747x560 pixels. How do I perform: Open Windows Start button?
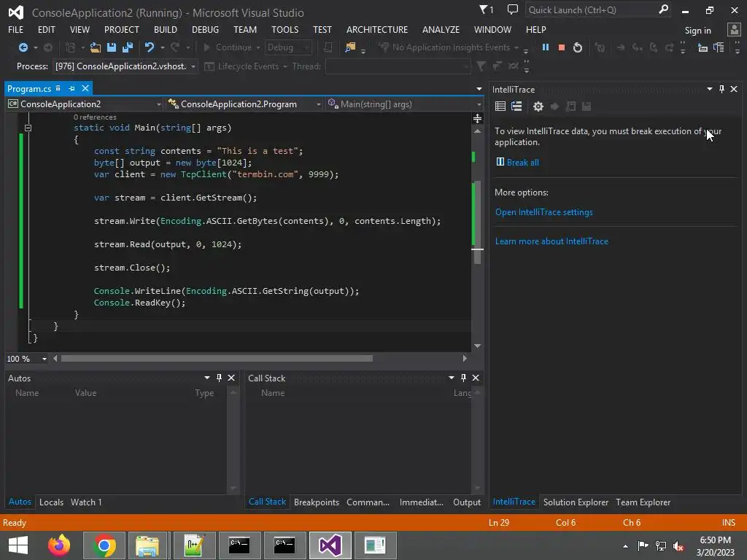click(x=18, y=545)
